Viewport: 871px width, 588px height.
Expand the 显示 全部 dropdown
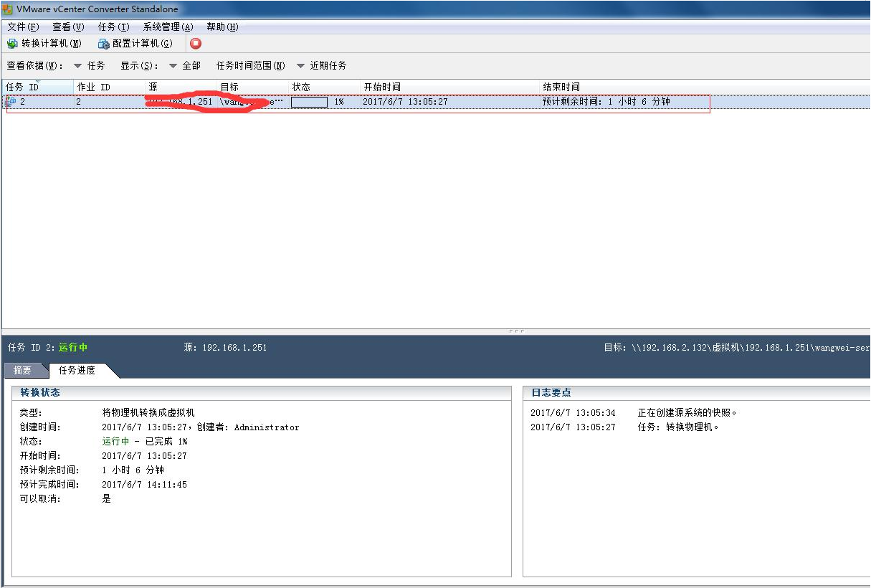click(185, 65)
